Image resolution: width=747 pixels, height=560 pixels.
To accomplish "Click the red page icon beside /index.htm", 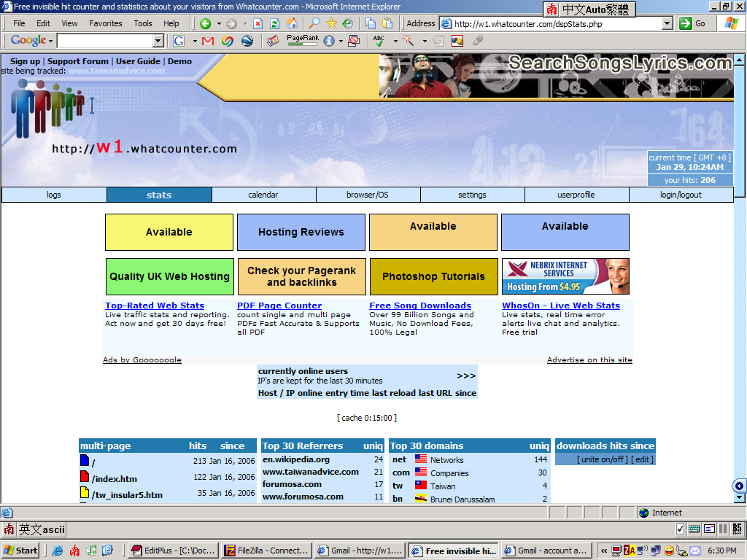I will click(85, 477).
